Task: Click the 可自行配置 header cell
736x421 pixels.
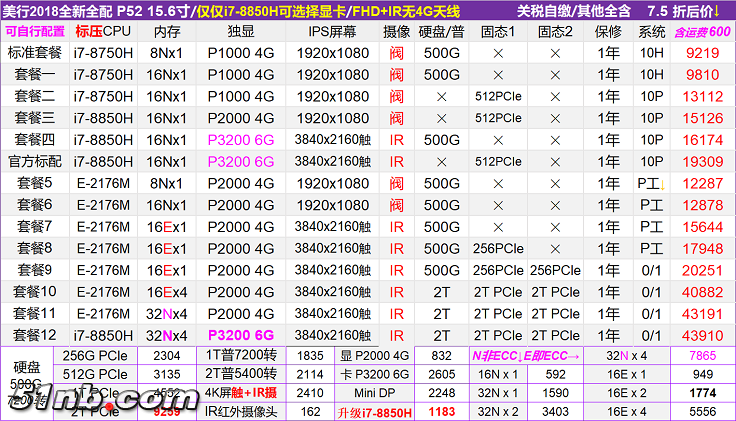Action: click(34, 32)
